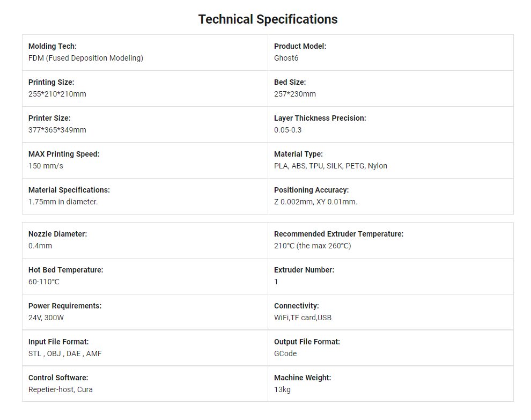Image resolution: width=531 pixels, height=420 pixels.
Task: Select the Printing Size value 255*210*210mm
Action: tap(57, 94)
